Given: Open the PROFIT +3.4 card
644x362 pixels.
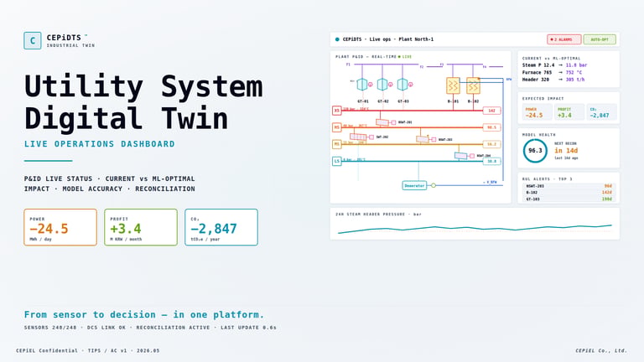Looking at the screenshot, I should (x=141, y=227).
